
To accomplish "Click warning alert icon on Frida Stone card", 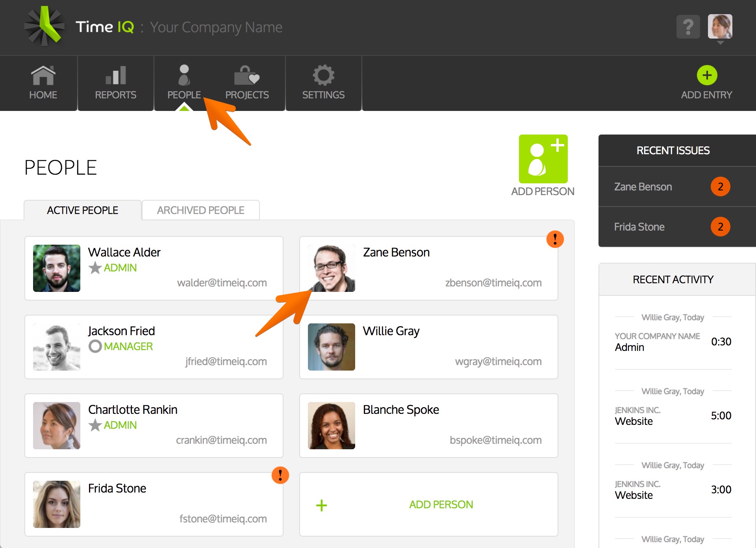I will (x=280, y=475).
